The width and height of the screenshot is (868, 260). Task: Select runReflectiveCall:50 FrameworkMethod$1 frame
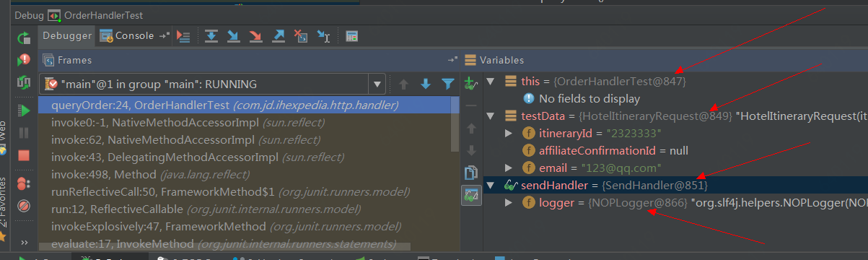pyautogui.click(x=244, y=191)
